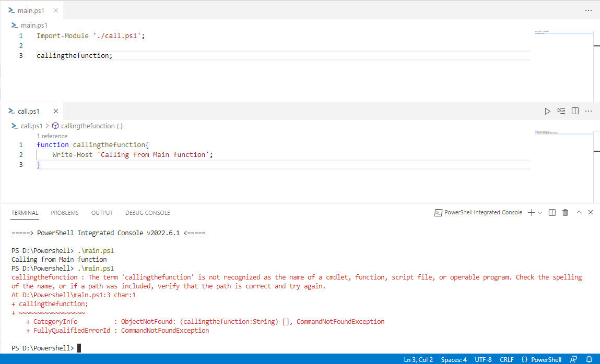The image size is (600, 364).
Task: Split the call.ps1 editor to the right
Action: [575, 111]
